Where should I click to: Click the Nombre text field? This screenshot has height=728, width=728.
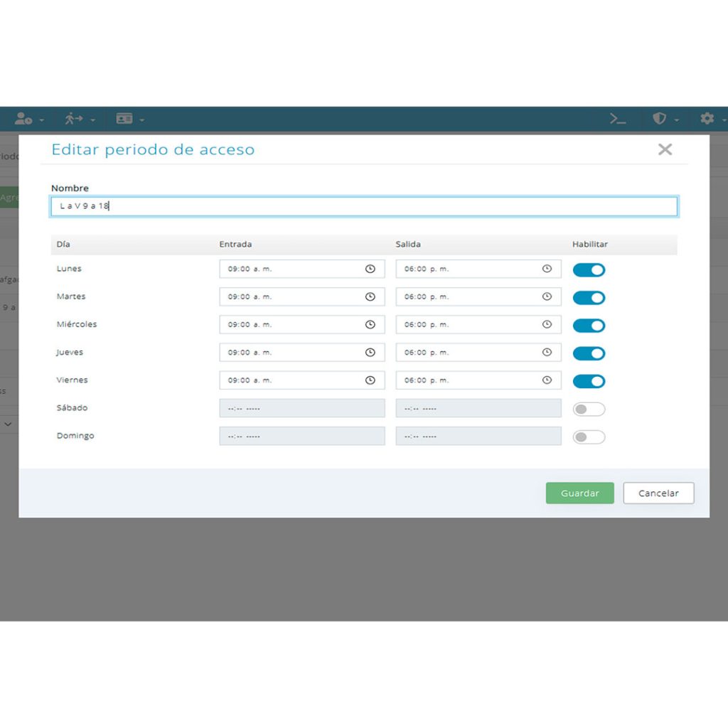tap(364, 206)
